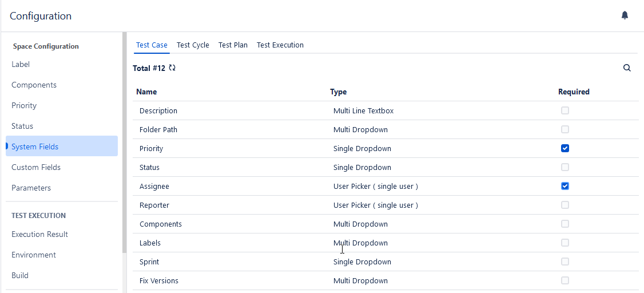Select Parameters in the sidebar

(x=31, y=188)
